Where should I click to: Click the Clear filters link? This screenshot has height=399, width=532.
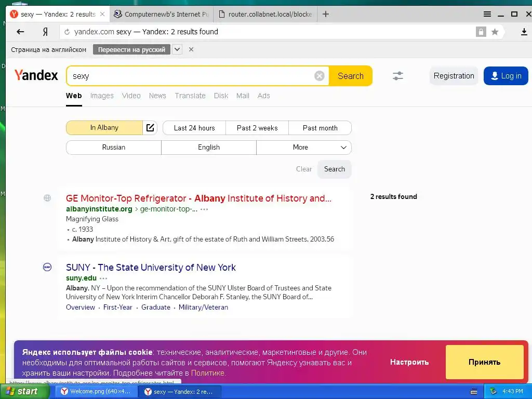coord(303,169)
